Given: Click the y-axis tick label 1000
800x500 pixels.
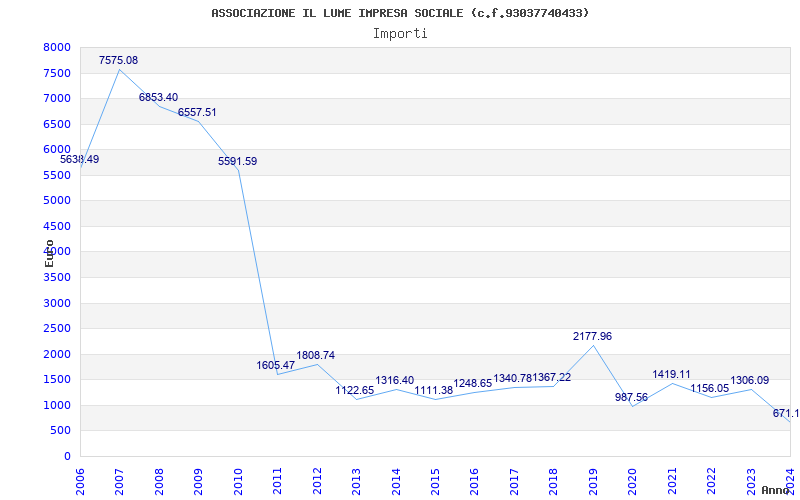Looking at the screenshot, I should [x=58, y=405].
